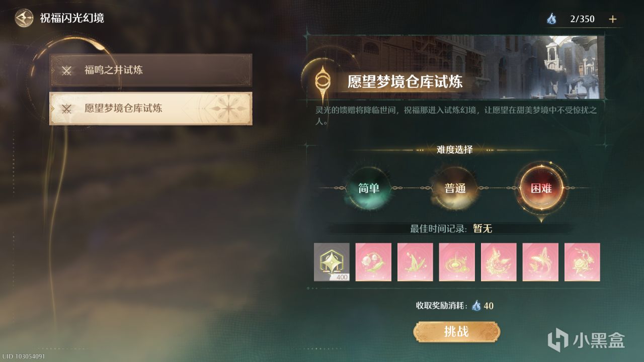View the butterfly pink reward item

tap(540, 262)
